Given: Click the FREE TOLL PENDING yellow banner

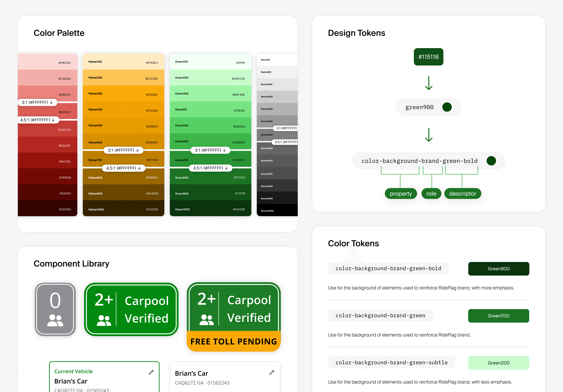Looking at the screenshot, I should click(x=233, y=341).
